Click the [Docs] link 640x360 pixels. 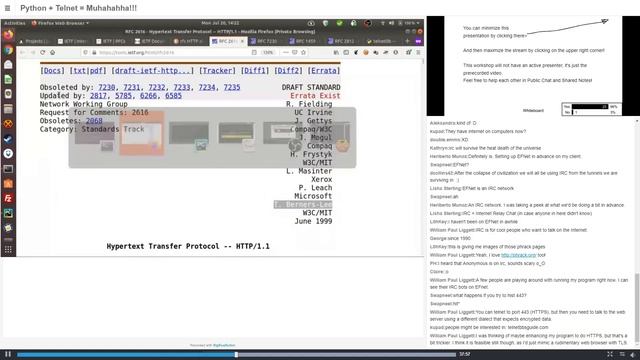click(x=52, y=71)
